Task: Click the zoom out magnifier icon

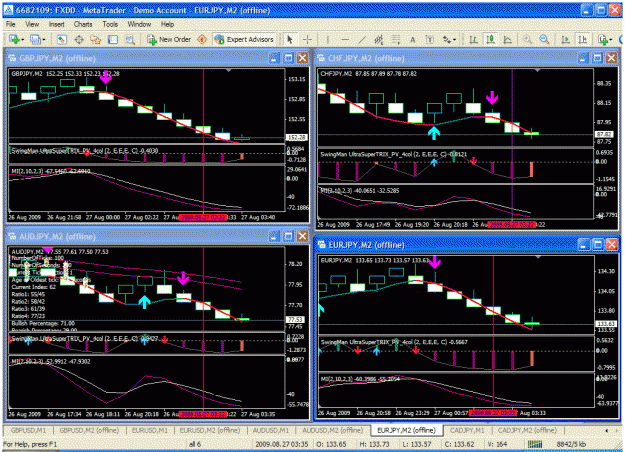Action: coord(544,39)
